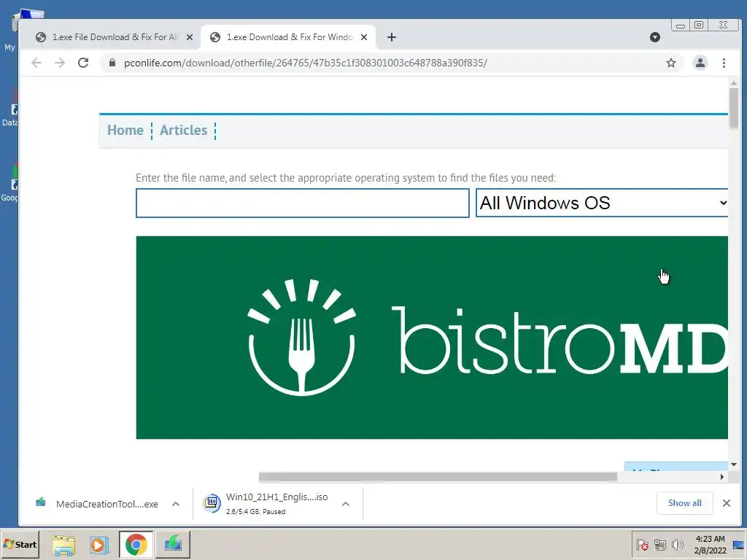Click the Show desktop button in tray
747x560 pixels.
click(740, 544)
